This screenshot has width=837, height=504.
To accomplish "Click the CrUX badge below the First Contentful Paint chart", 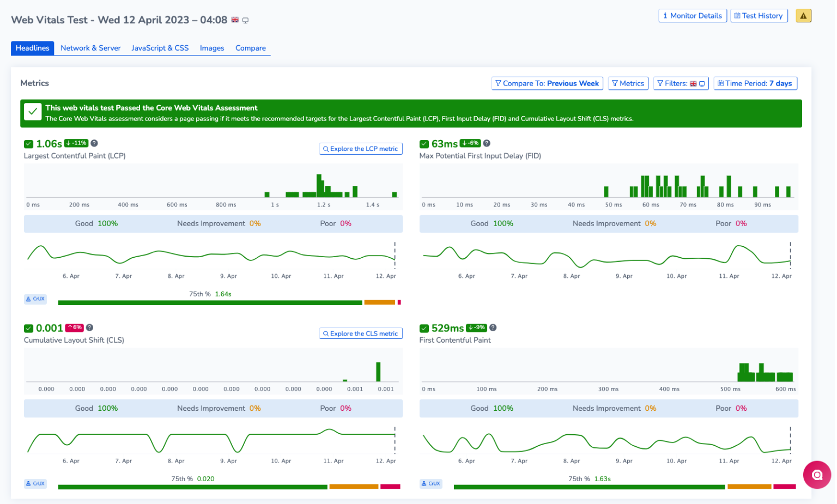I will point(430,483).
